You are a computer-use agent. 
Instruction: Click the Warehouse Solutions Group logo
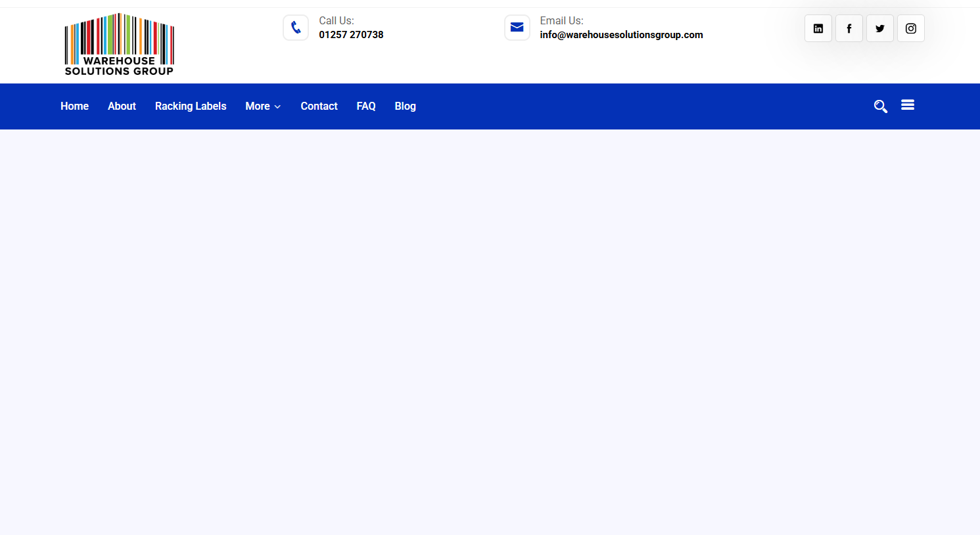(119, 44)
